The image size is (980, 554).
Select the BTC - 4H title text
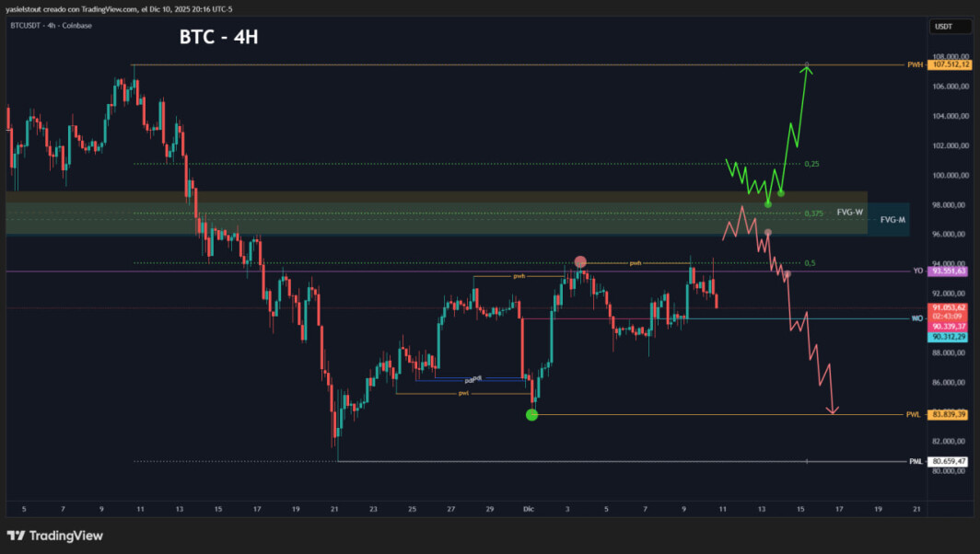219,37
